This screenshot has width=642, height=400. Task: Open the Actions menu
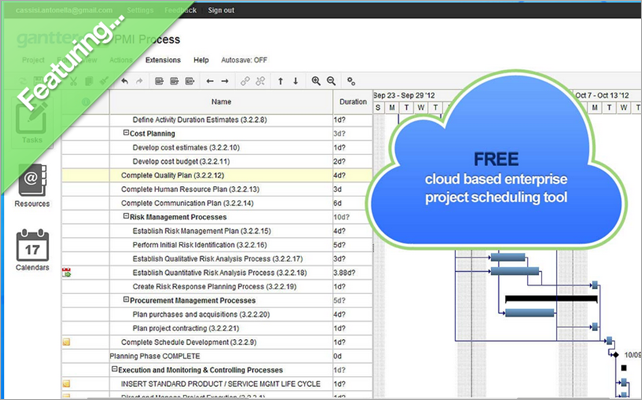click(x=121, y=60)
